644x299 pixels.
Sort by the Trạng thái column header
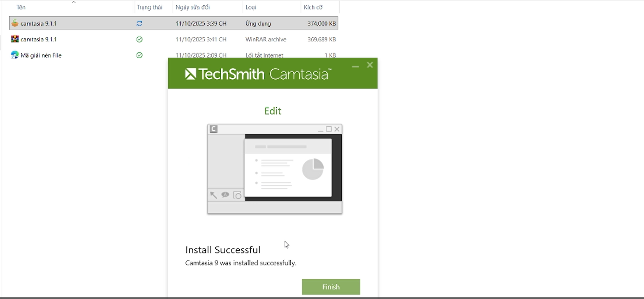(149, 7)
